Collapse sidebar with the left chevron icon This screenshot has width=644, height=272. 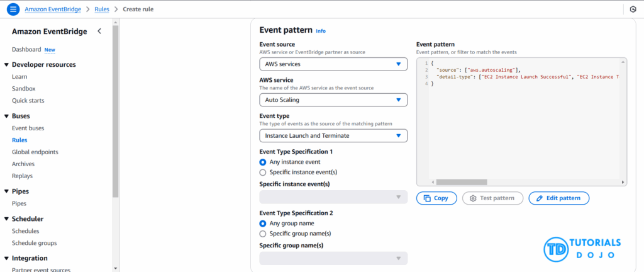(x=99, y=31)
